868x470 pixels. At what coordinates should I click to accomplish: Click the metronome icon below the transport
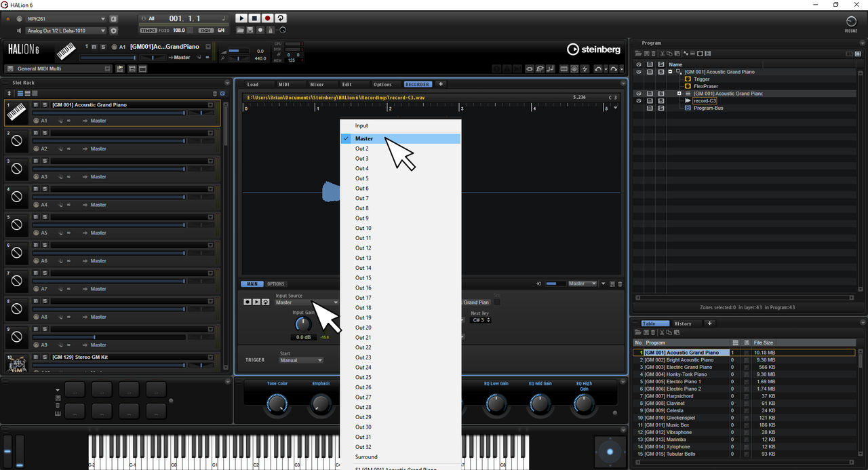click(x=271, y=31)
